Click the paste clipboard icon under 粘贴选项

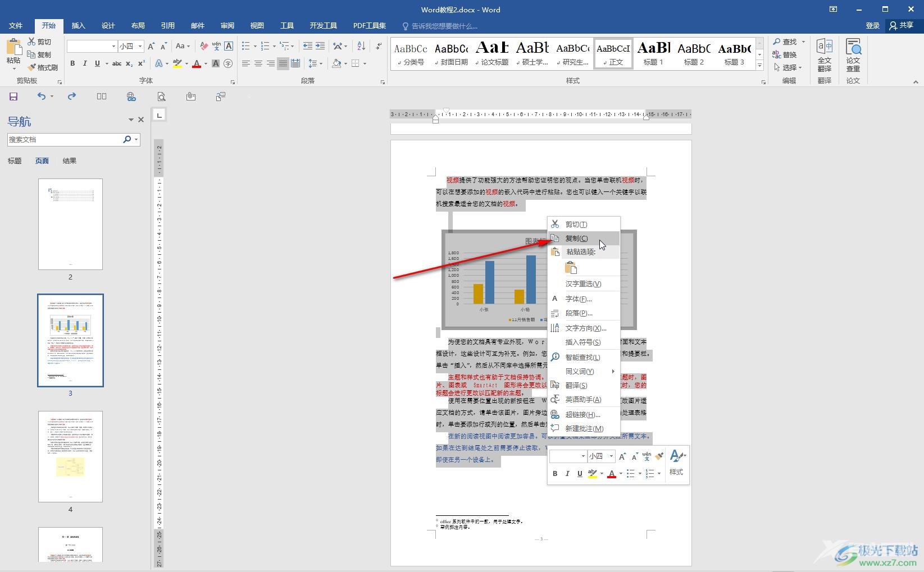(571, 268)
